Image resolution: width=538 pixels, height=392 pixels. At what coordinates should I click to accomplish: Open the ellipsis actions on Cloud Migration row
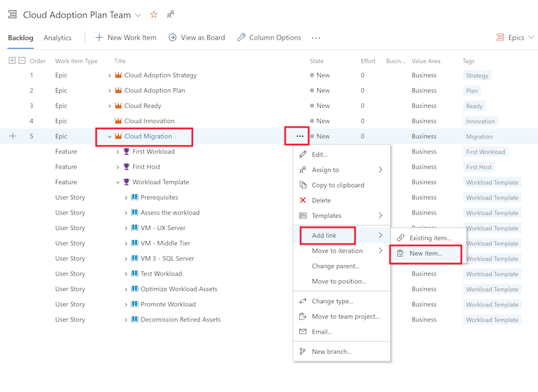coord(300,136)
